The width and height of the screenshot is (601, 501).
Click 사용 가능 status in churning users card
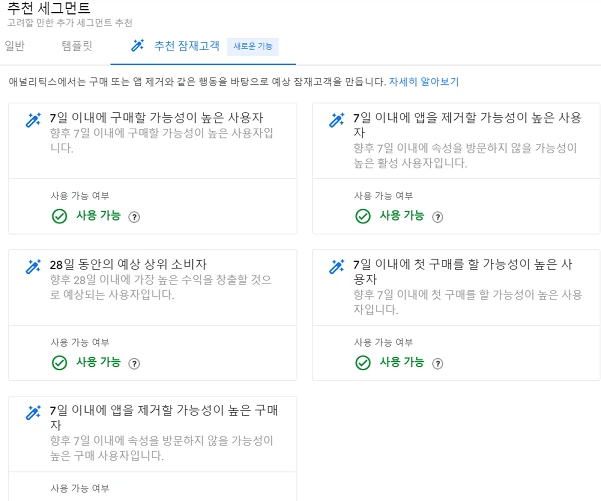[401, 216]
